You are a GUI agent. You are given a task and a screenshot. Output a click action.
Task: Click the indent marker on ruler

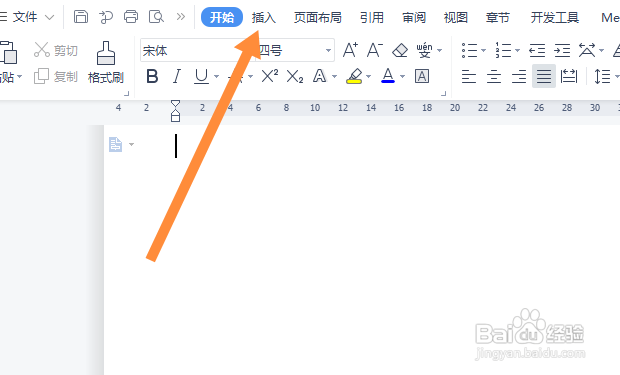coord(175,111)
